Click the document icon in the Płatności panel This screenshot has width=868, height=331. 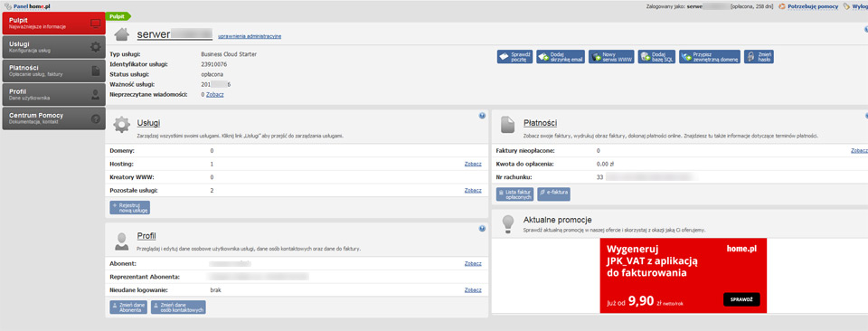[x=508, y=125]
